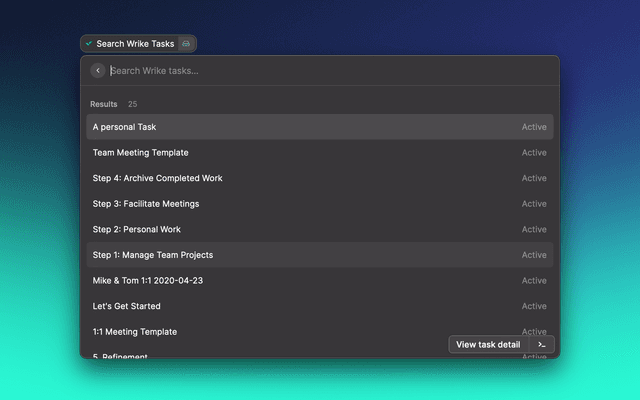Click the back arrow in search bar

pos(97,70)
